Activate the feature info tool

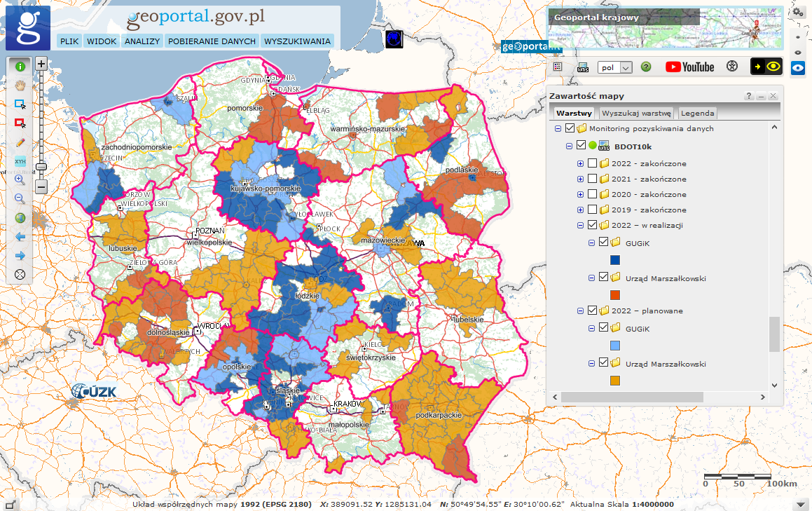pos(20,67)
